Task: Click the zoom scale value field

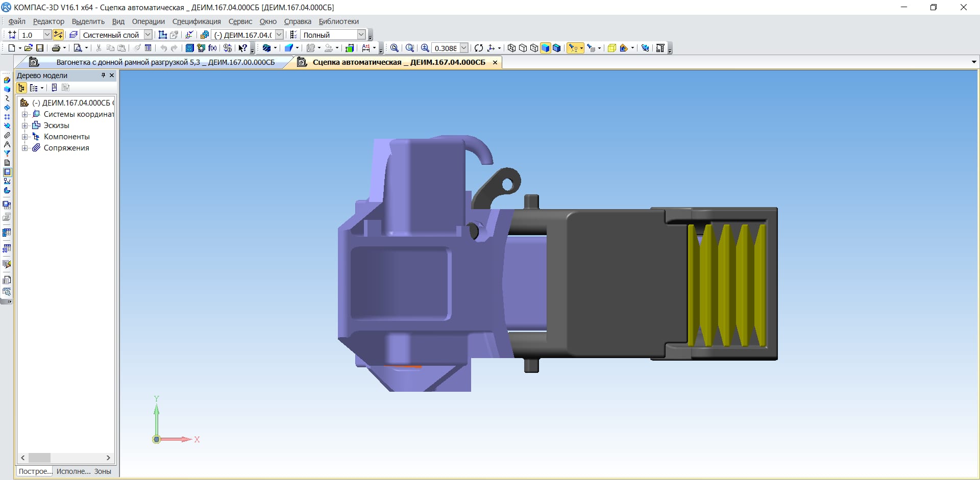Action: [x=445, y=48]
